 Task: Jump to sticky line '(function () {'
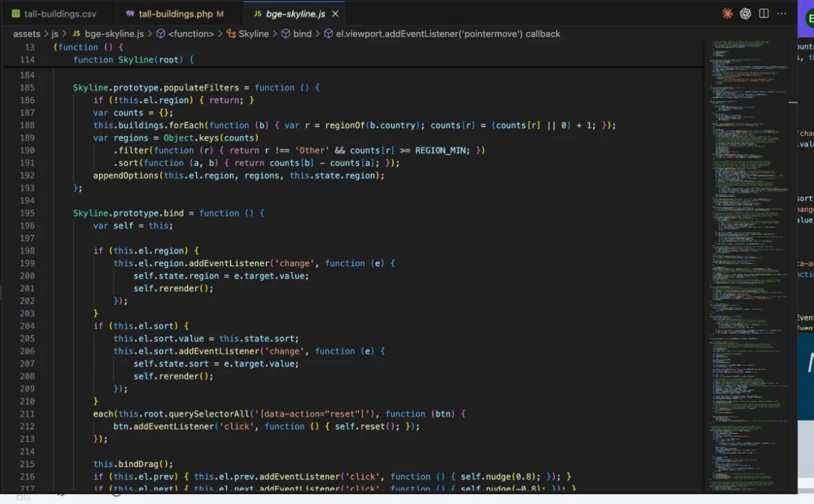[88, 47]
